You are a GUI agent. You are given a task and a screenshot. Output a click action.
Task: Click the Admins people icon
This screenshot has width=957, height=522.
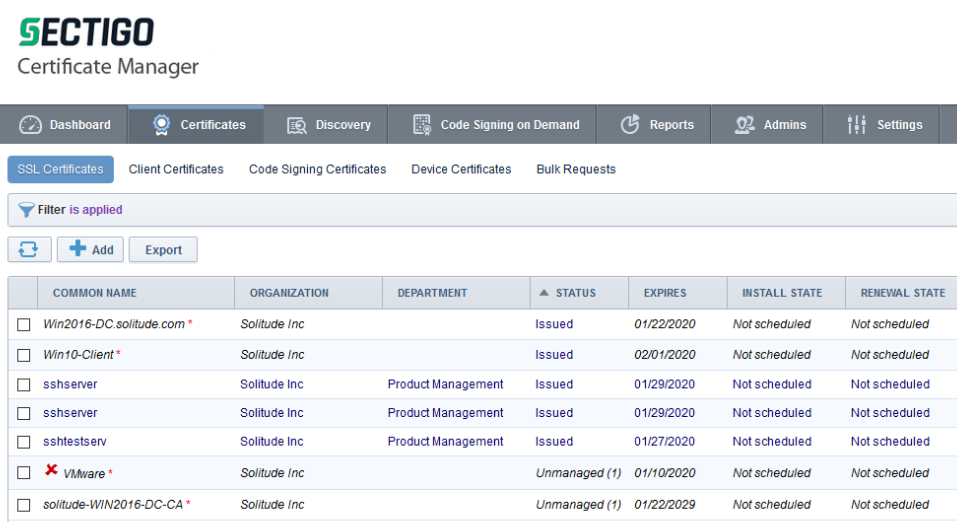click(744, 125)
